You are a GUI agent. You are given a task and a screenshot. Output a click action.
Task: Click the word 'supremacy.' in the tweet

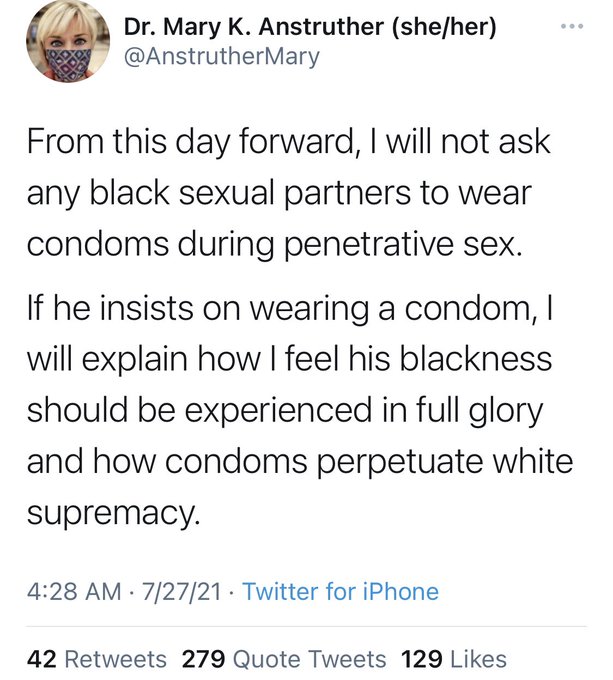[x=114, y=512]
